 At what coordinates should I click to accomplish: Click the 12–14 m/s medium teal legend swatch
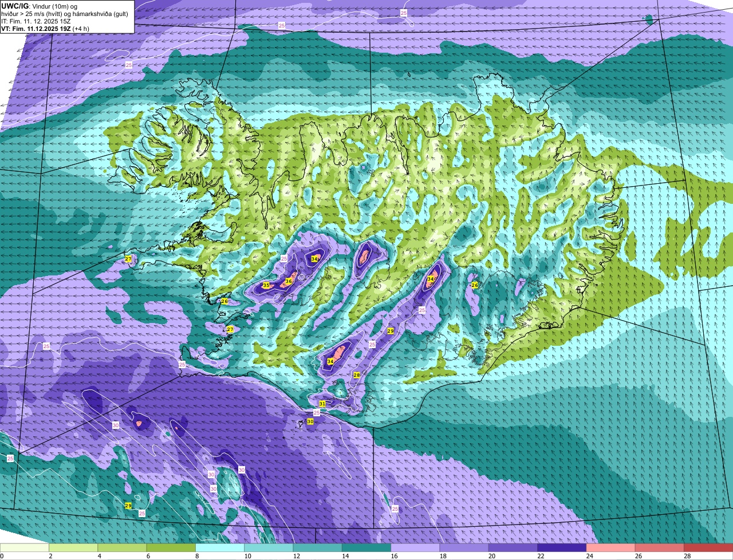pyautogui.click(x=318, y=547)
